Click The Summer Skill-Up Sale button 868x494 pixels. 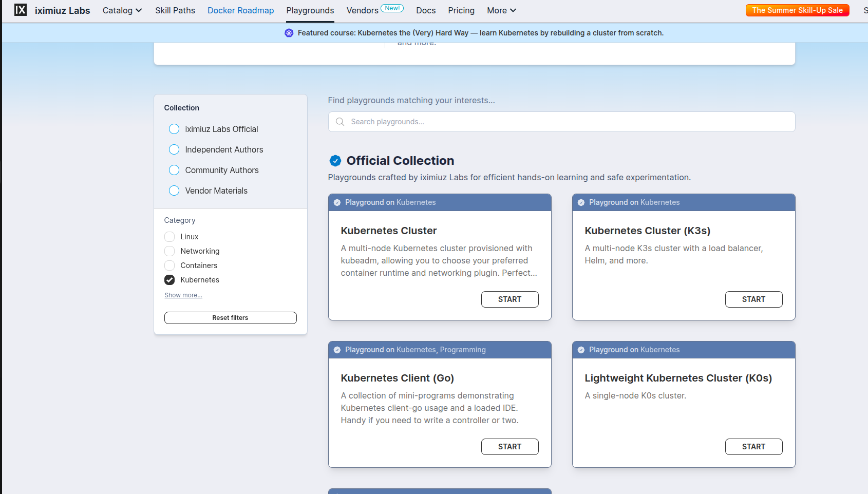[798, 10]
